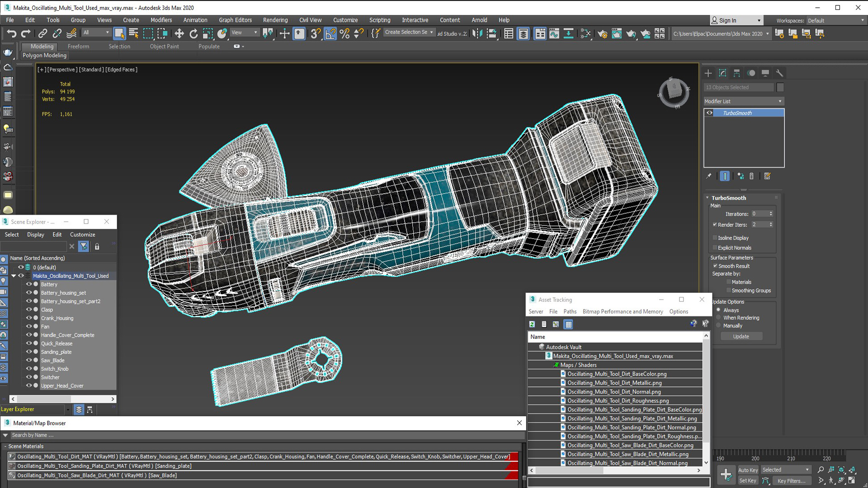Activate the Select and Rotate tool
The width and height of the screenshot is (868, 488).
click(193, 33)
